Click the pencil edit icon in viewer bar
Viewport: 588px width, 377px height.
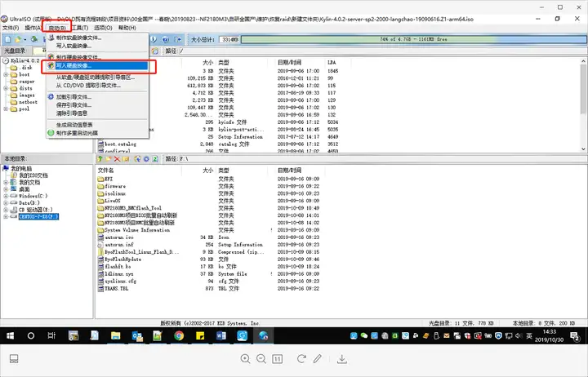[x=318, y=359]
